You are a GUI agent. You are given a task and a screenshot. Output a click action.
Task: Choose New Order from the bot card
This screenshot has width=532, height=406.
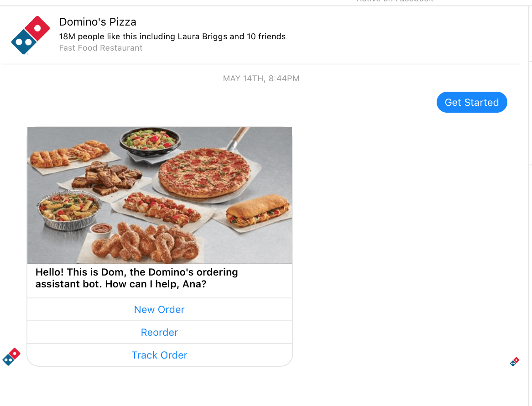click(x=160, y=309)
